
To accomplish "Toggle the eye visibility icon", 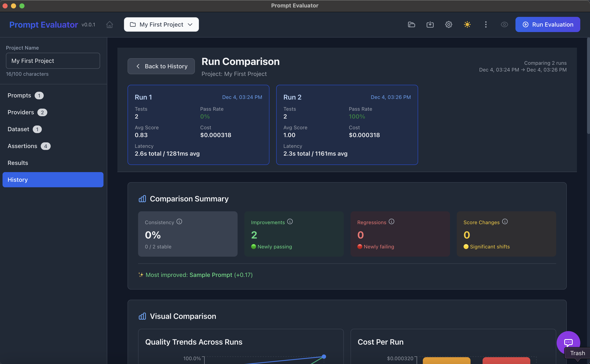I will [x=504, y=24].
